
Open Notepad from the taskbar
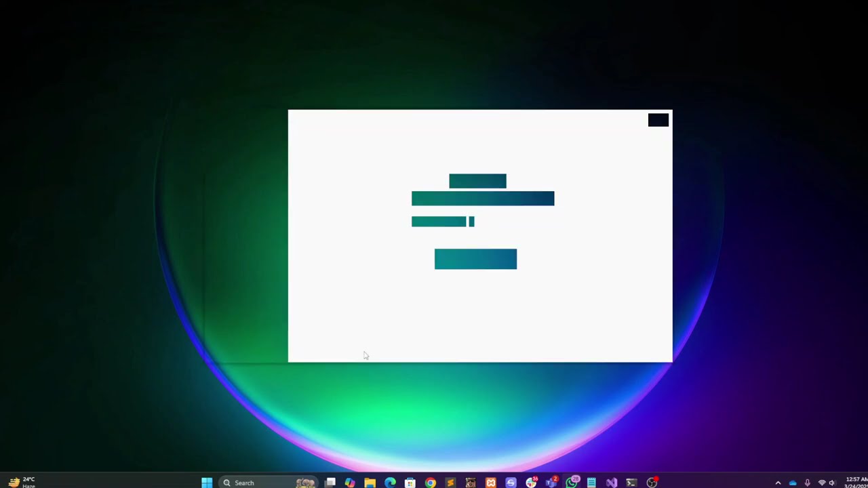pyautogui.click(x=591, y=483)
